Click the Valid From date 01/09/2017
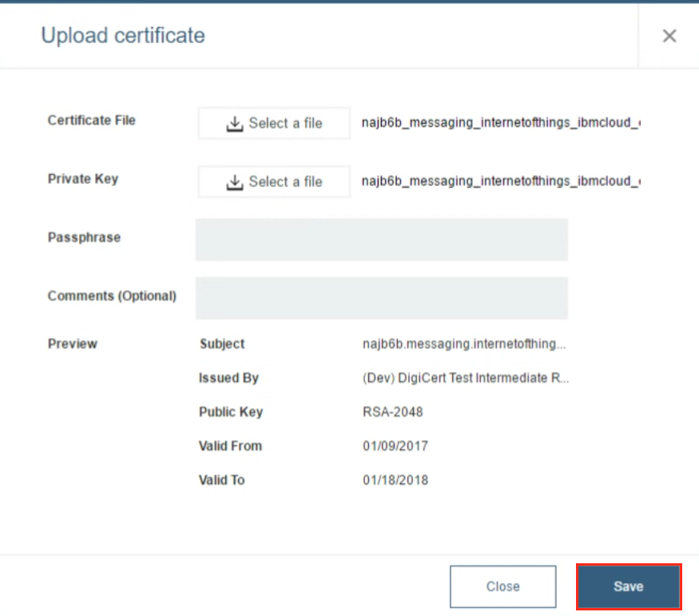Screen dimensions: 699x616 395,446
